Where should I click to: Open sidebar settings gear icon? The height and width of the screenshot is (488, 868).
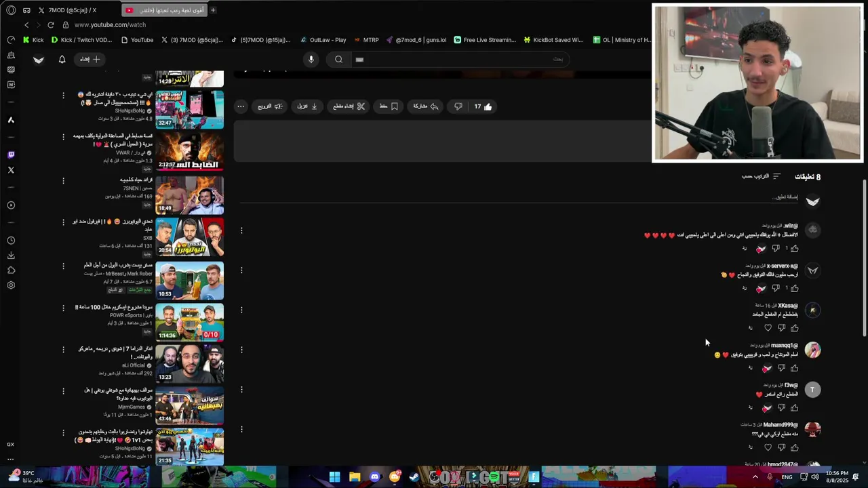click(x=11, y=285)
